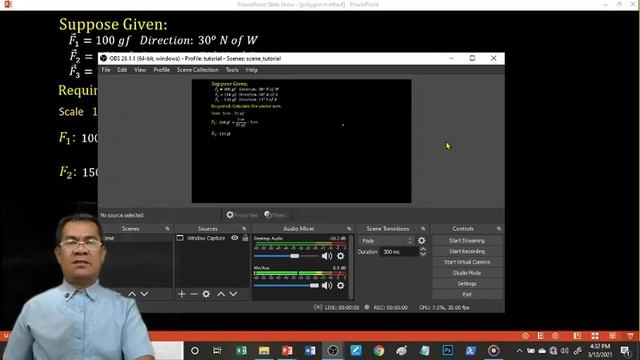Open PowerPoint from the taskbar

(x=287, y=351)
